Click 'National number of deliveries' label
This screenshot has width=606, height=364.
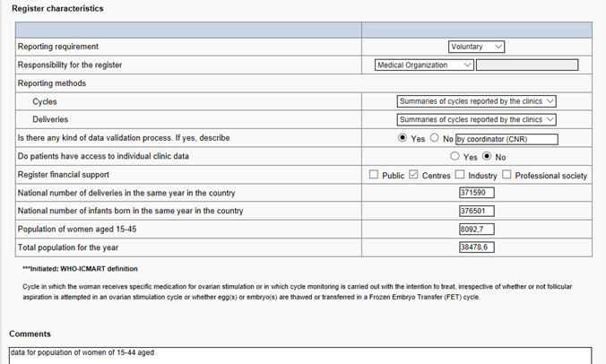(126, 193)
